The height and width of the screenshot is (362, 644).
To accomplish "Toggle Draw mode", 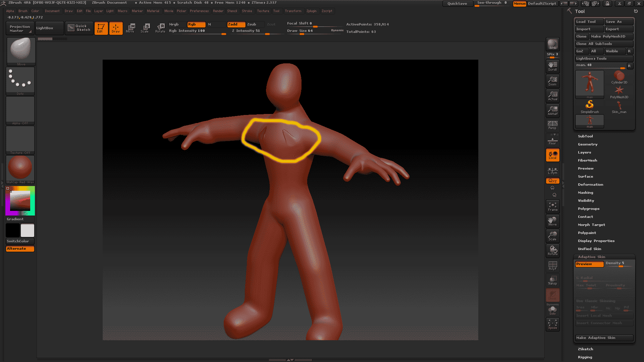I will tap(116, 28).
